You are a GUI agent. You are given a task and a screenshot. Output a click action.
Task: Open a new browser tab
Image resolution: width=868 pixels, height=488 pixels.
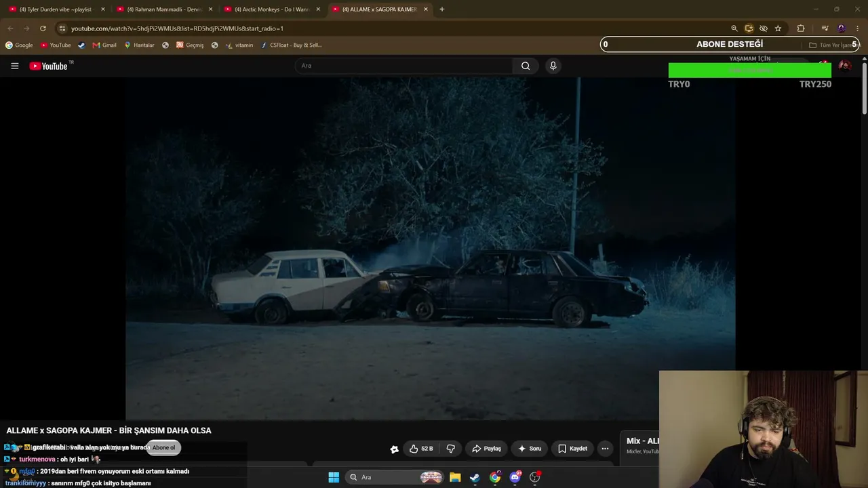(442, 9)
